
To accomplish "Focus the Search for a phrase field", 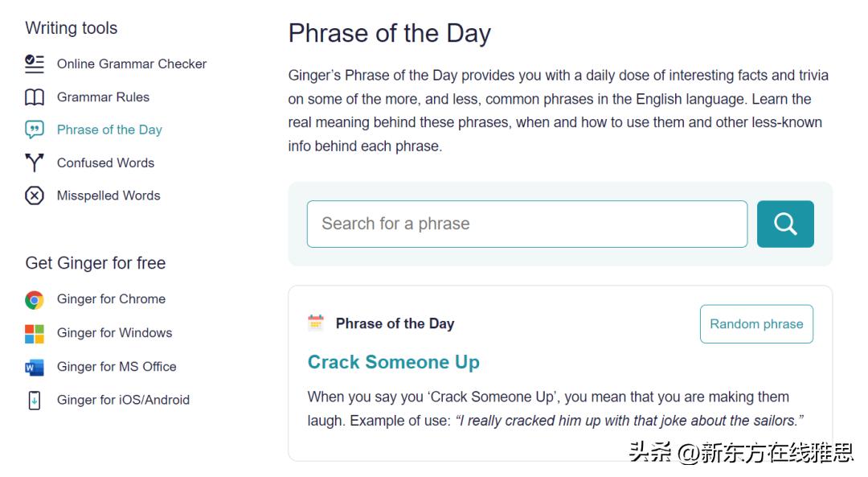I will [x=526, y=224].
